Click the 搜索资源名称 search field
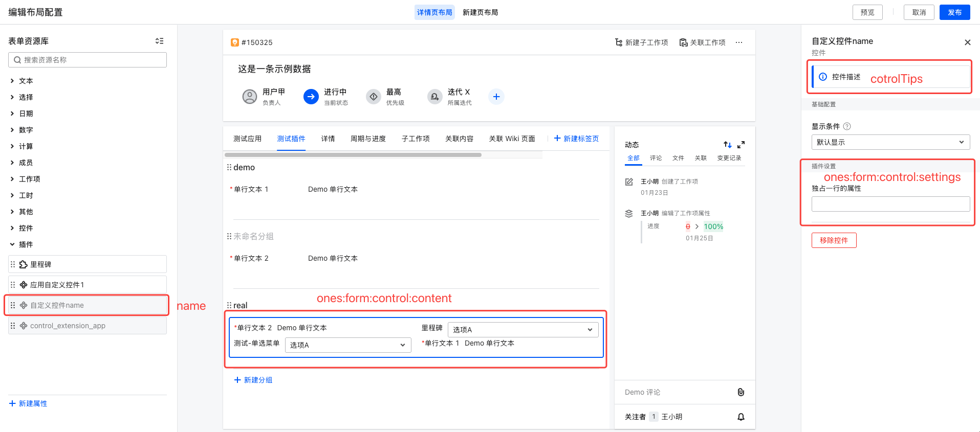The width and height of the screenshot is (980, 432). [x=88, y=60]
